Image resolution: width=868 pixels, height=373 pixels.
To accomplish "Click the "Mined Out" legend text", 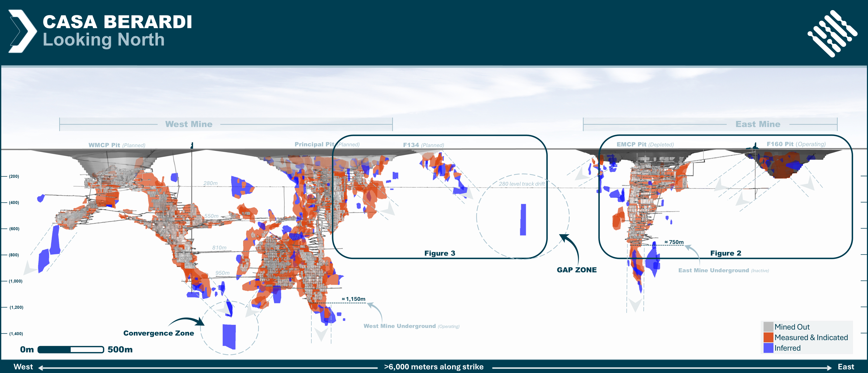I will 792,327.
